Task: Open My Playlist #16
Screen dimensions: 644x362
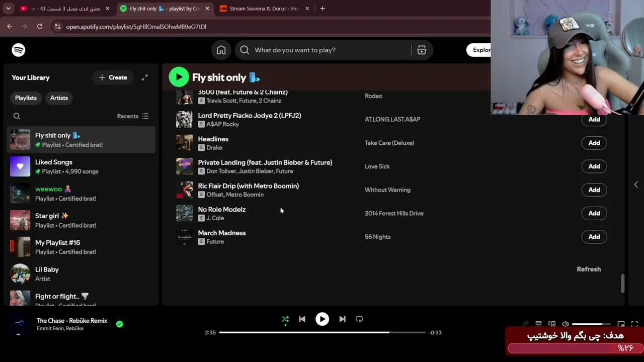Action: 82,247
